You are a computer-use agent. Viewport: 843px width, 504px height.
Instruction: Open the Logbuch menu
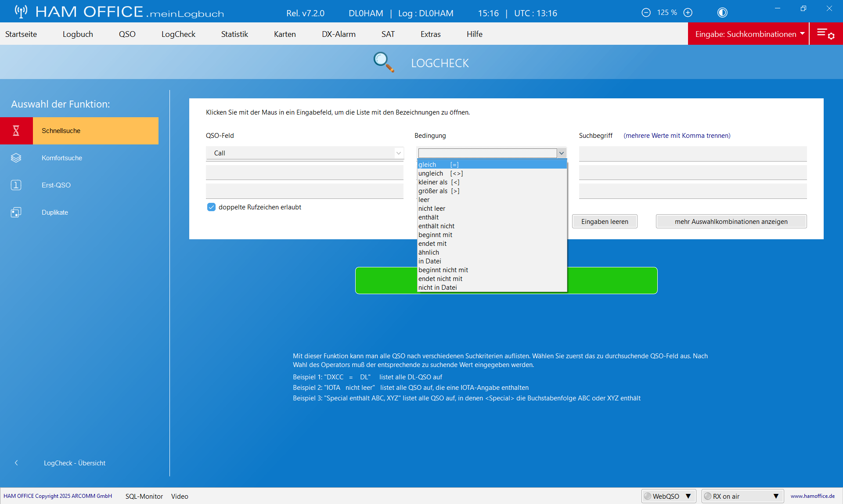coord(78,34)
